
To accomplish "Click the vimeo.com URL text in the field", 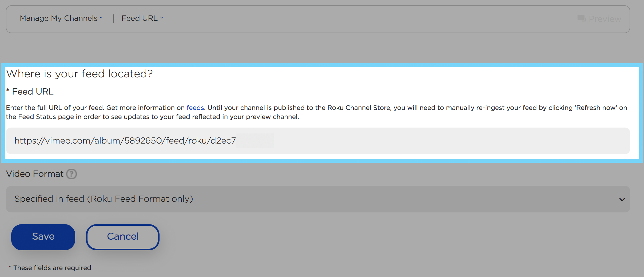I will [x=125, y=141].
